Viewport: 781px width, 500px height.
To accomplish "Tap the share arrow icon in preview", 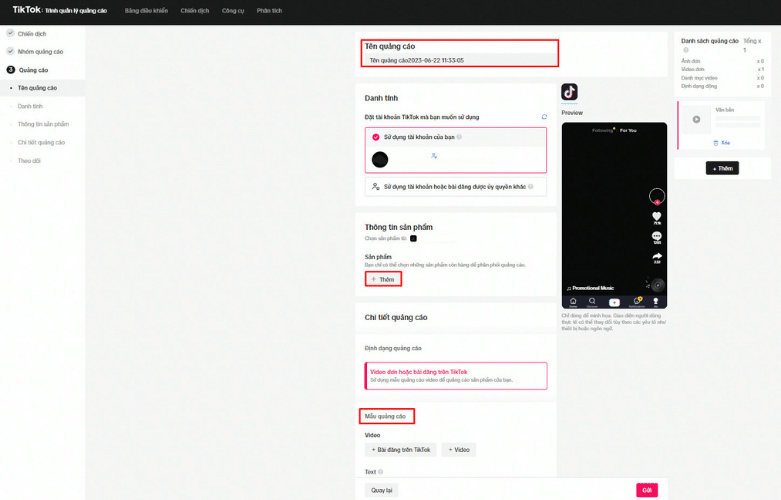I will coord(656,256).
